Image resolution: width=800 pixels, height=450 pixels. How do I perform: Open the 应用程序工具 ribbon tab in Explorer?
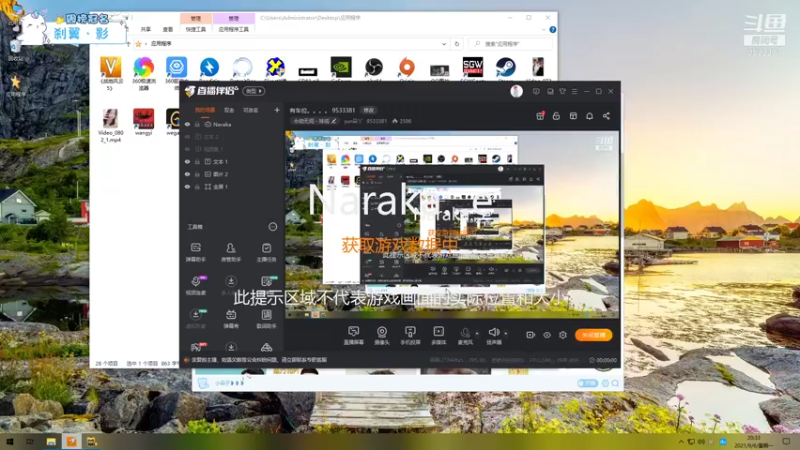coord(234,30)
